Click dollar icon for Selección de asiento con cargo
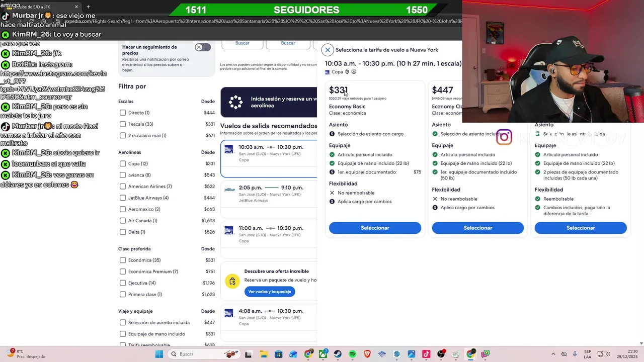 [332, 134]
